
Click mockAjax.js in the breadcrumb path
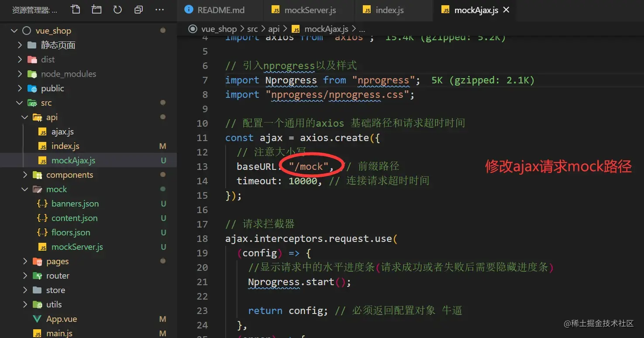tap(326, 29)
